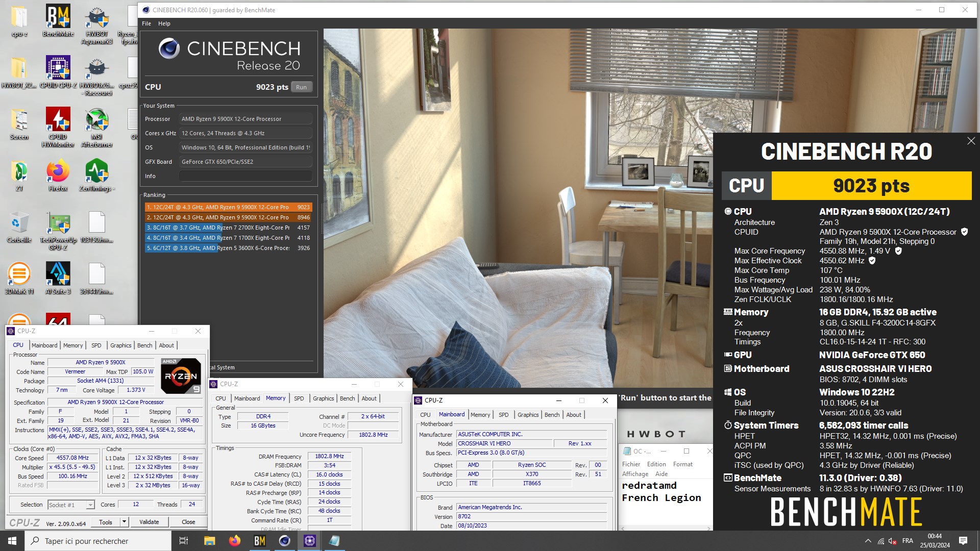
Task: Switch to CPU-Z in the taskbar
Action: 309,541
